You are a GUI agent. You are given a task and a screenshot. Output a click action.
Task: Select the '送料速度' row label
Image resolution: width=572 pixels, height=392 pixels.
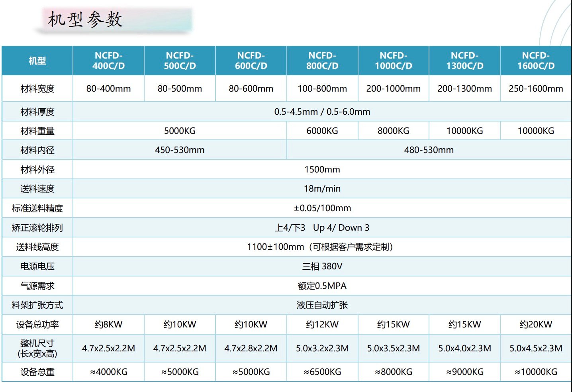(37, 189)
